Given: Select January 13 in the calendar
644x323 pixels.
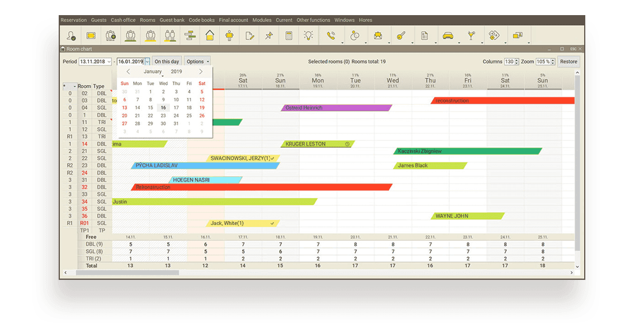Looking at the screenshot, I should click(125, 107).
